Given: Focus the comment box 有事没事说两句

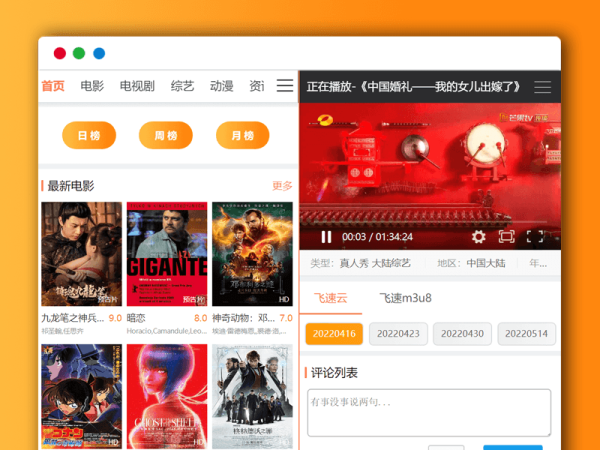Looking at the screenshot, I should [429, 413].
